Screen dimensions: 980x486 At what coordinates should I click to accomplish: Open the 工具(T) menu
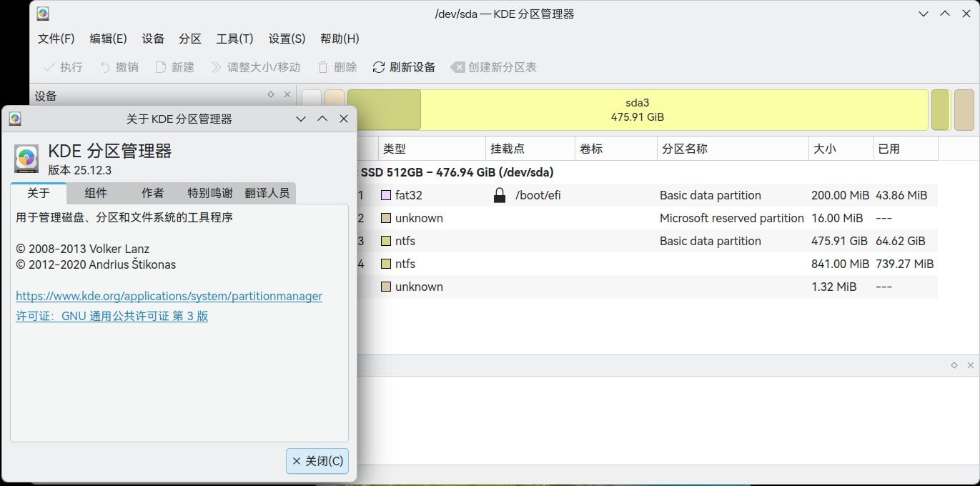click(x=234, y=39)
